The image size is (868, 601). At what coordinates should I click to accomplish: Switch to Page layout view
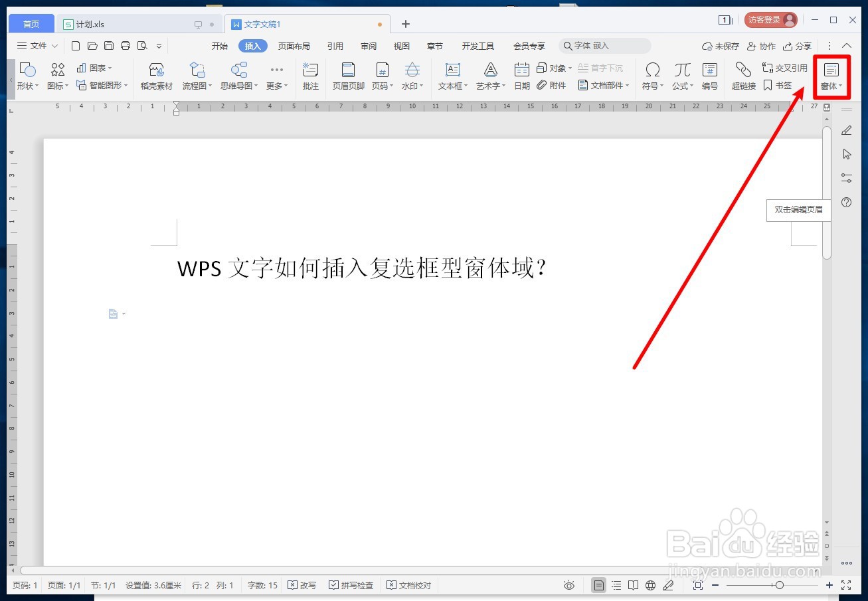coord(599,585)
